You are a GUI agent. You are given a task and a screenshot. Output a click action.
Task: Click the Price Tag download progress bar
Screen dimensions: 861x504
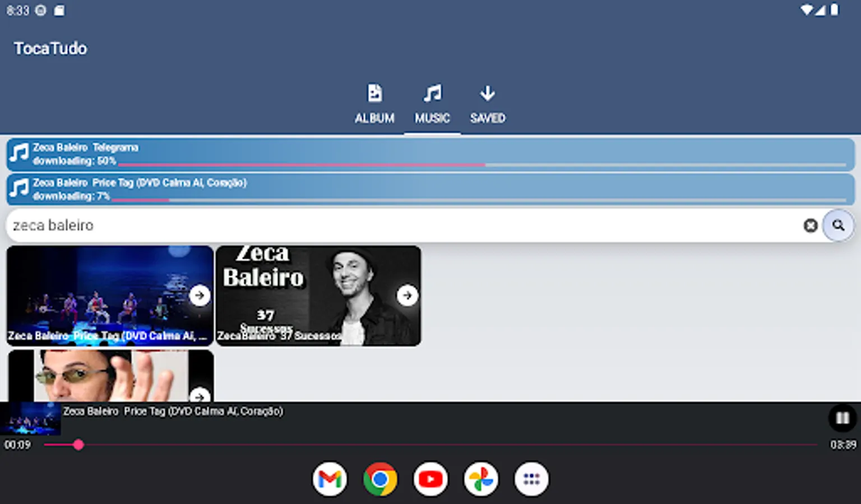479,200
